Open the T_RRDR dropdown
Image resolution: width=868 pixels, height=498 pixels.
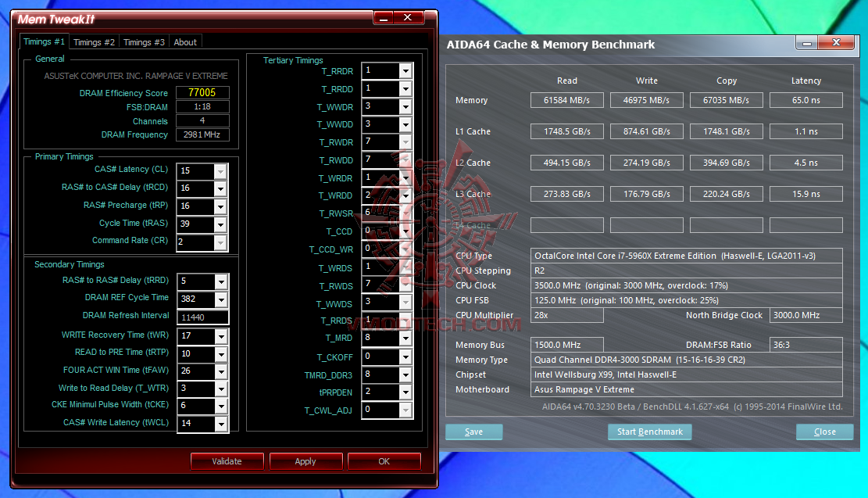pos(405,71)
